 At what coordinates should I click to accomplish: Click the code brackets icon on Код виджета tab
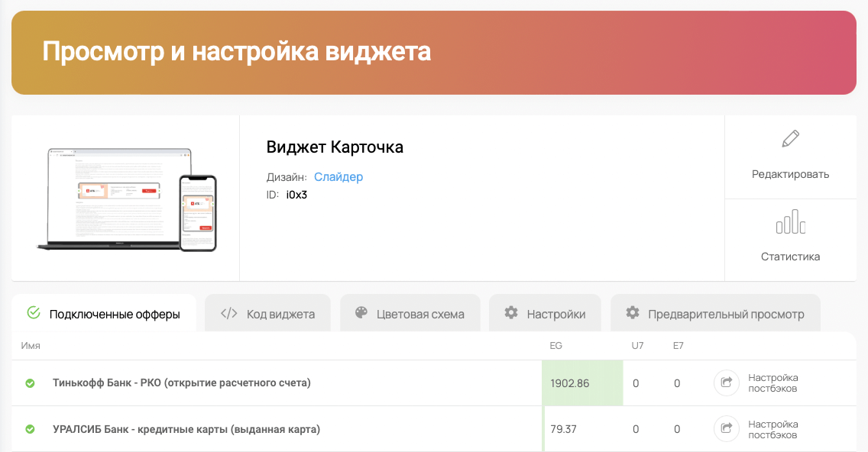pos(228,314)
